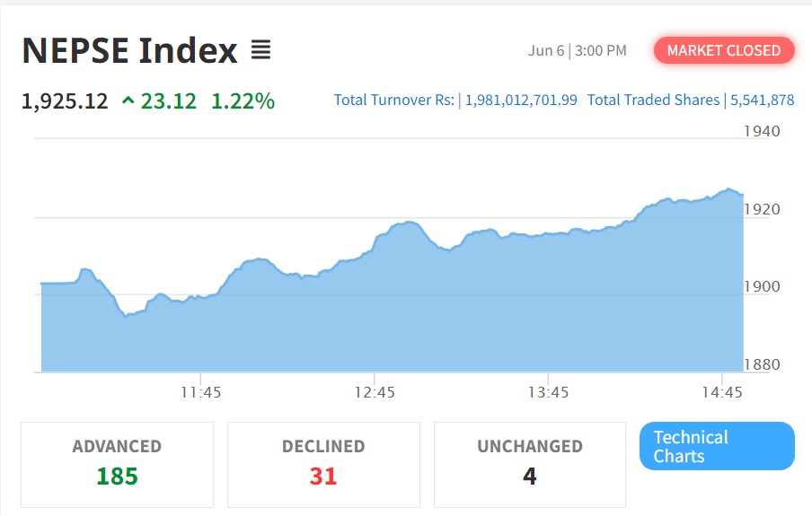
Task: Click the NEPSE Index heading
Action: 129,51
